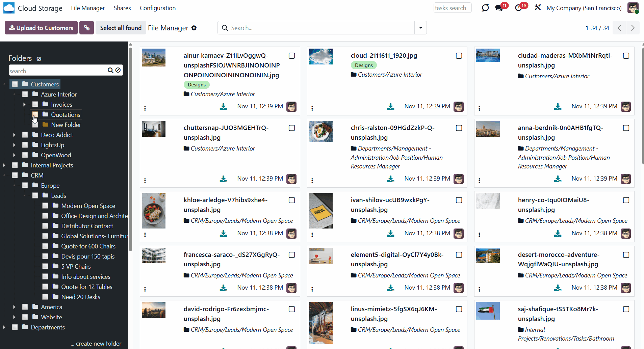644x349 pixels.
Task: Click Select all found button
Action: [x=121, y=28]
